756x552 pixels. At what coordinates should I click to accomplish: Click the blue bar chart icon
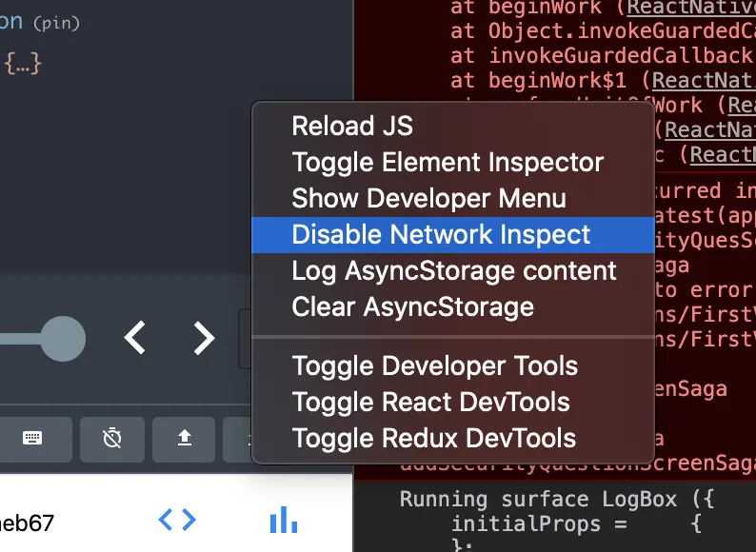[x=283, y=520]
